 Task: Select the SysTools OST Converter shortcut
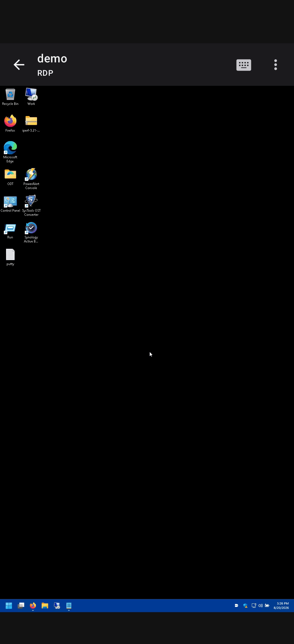click(x=31, y=206)
